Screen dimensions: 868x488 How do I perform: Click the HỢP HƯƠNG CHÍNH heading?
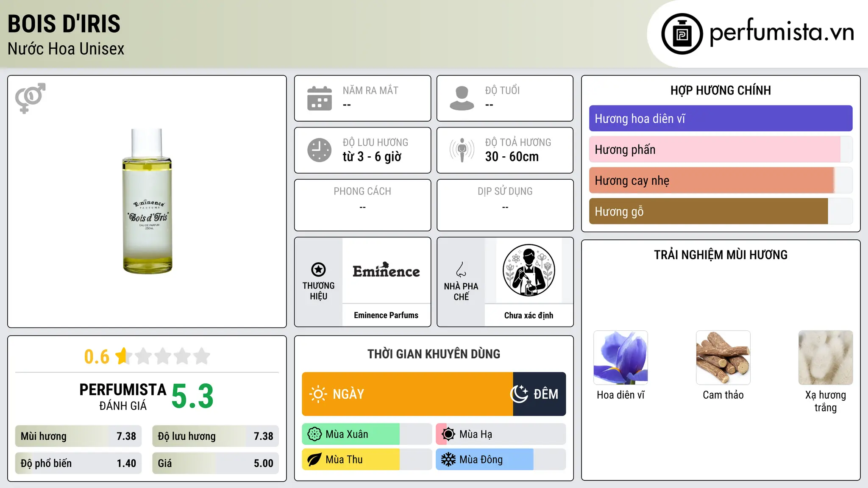tap(721, 90)
